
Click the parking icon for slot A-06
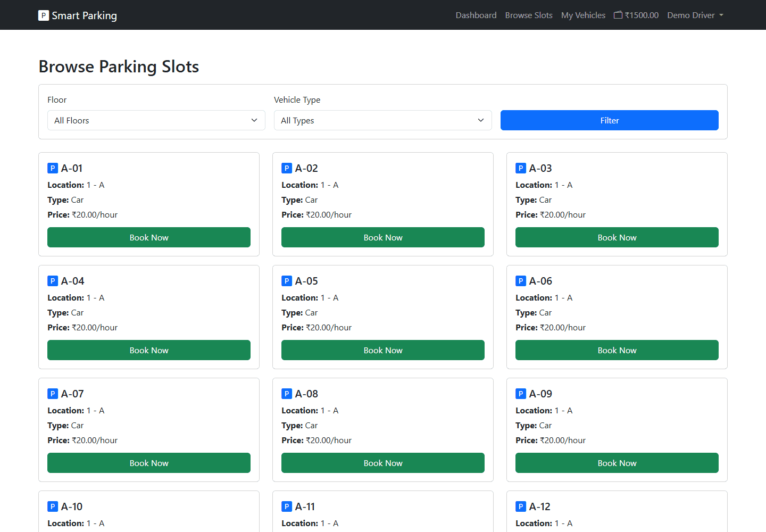click(x=521, y=281)
